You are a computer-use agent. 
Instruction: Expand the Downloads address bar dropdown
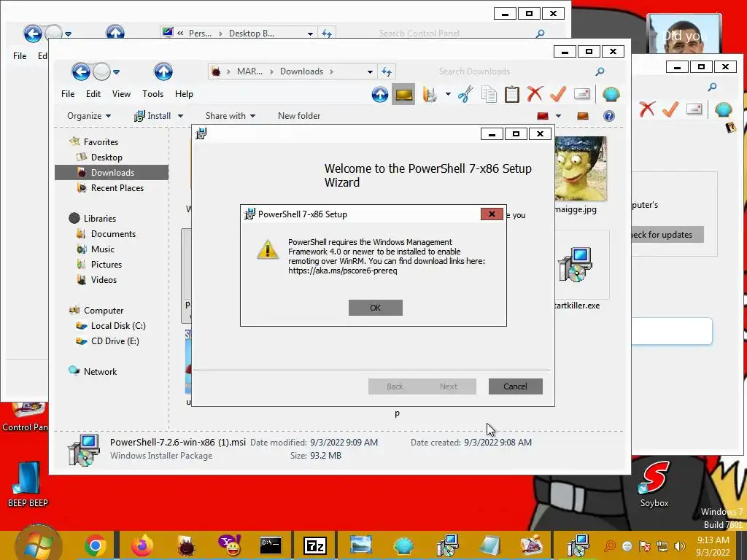(370, 72)
